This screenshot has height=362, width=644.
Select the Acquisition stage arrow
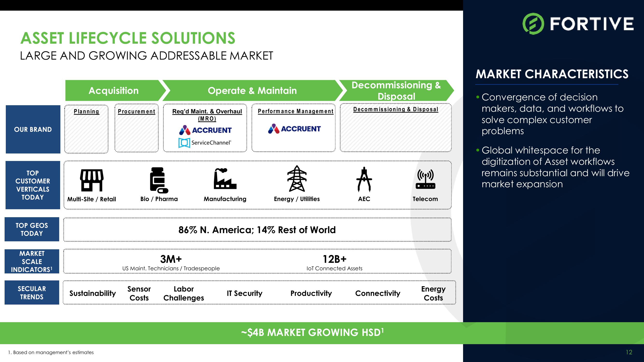click(x=116, y=90)
